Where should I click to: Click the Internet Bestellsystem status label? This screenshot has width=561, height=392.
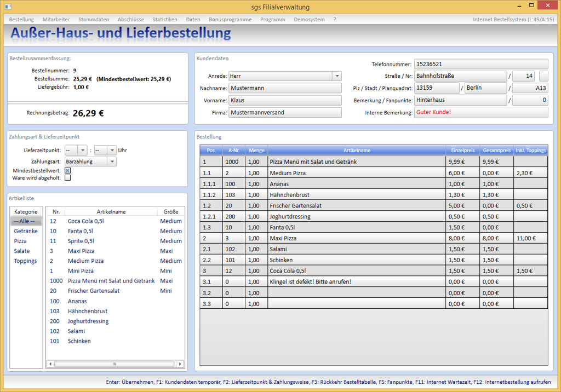point(513,19)
